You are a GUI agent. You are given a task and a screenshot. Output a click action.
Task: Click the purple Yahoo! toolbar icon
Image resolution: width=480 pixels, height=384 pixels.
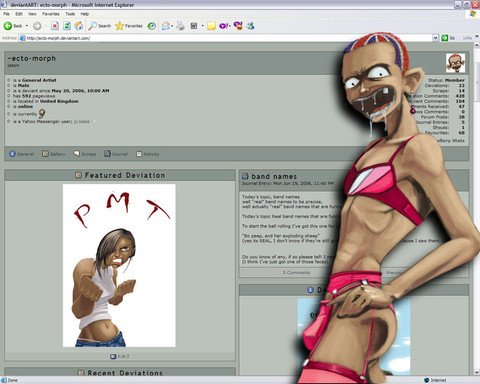(x=223, y=26)
